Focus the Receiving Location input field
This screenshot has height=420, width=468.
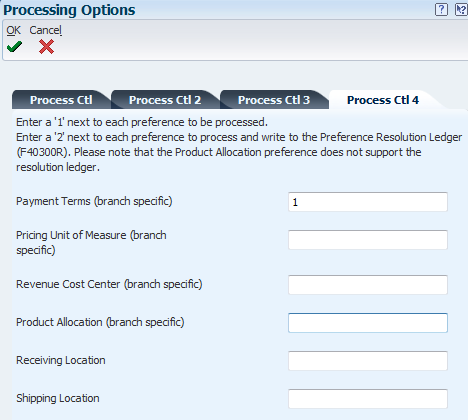tap(368, 361)
